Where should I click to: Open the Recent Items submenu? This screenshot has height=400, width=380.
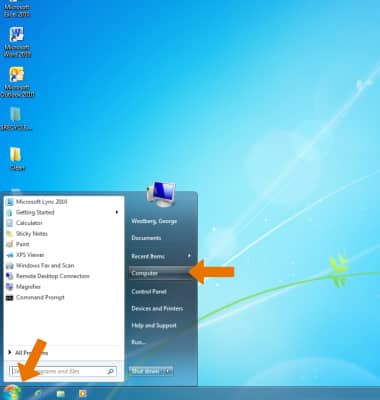coord(161,256)
